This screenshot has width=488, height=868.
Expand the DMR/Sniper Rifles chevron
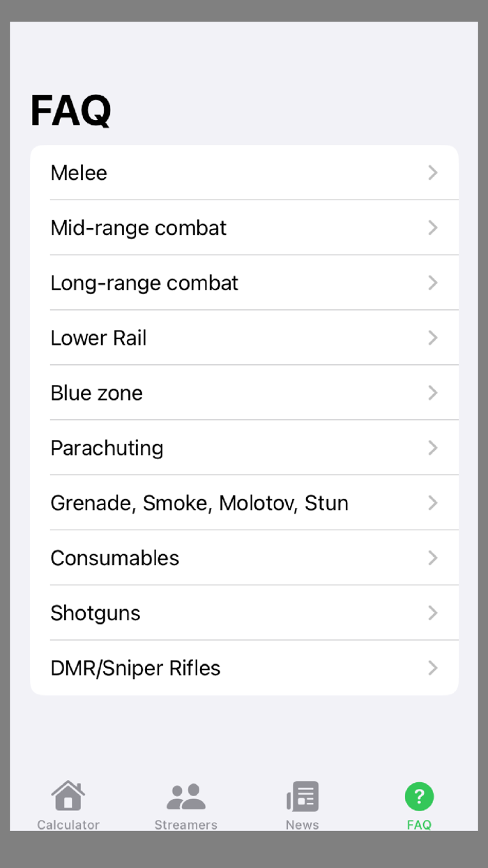coord(433,668)
